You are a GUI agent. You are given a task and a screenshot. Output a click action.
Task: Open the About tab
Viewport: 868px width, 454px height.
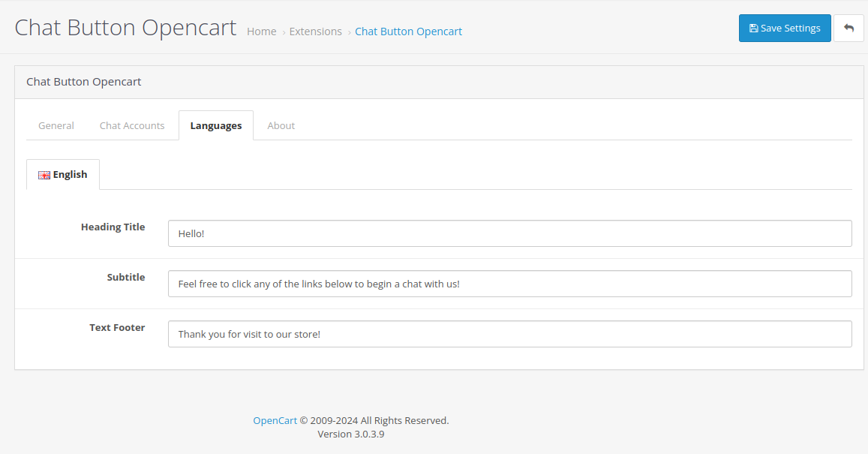coord(281,125)
